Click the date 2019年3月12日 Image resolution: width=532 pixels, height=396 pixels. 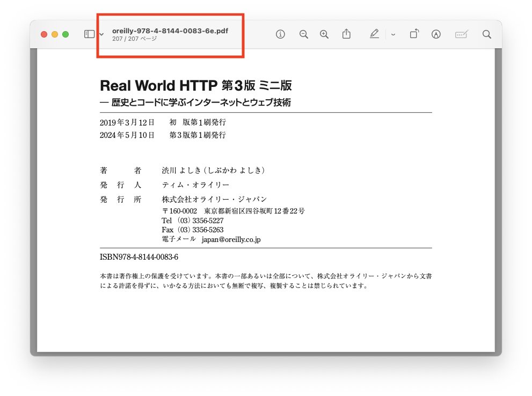(x=127, y=122)
